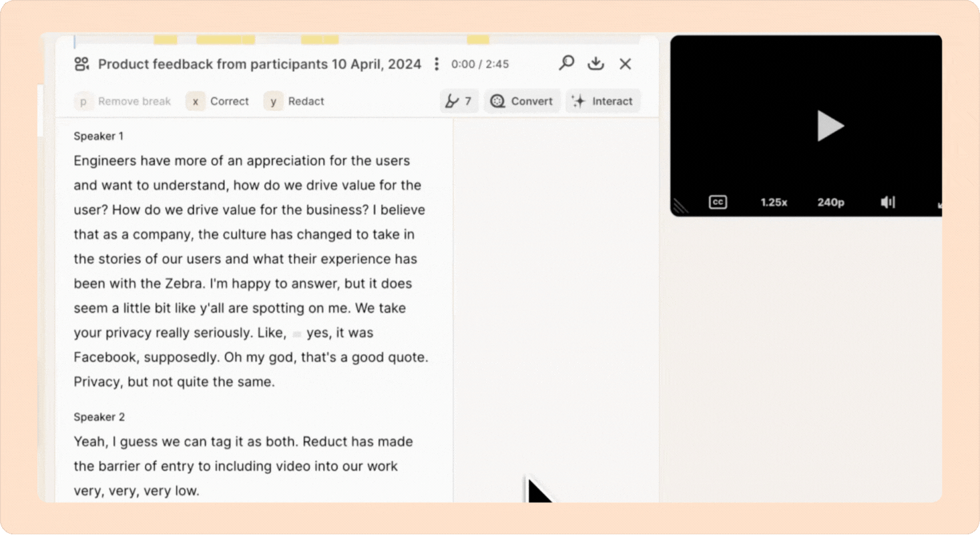Toggle closed captions CC in video player
The height and width of the screenshot is (535, 980).
(x=718, y=202)
